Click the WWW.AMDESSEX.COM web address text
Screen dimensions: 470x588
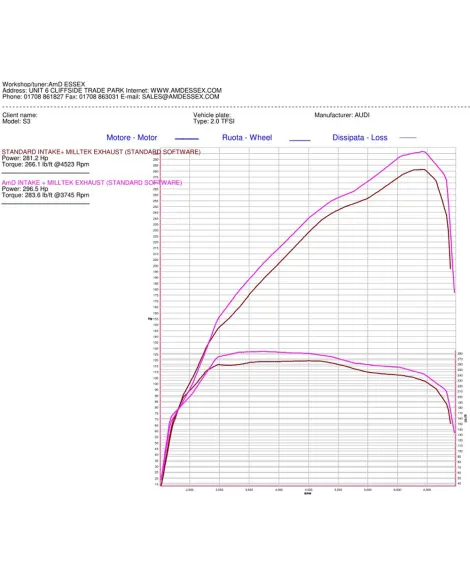pyautogui.click(x=186, y=90)
